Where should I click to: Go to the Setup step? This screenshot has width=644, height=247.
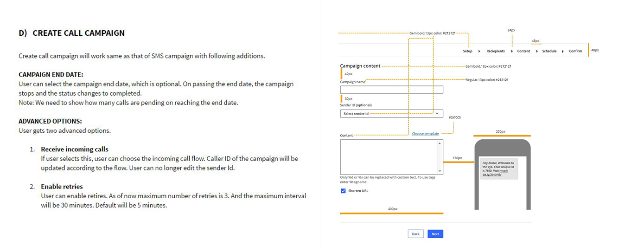467,51
